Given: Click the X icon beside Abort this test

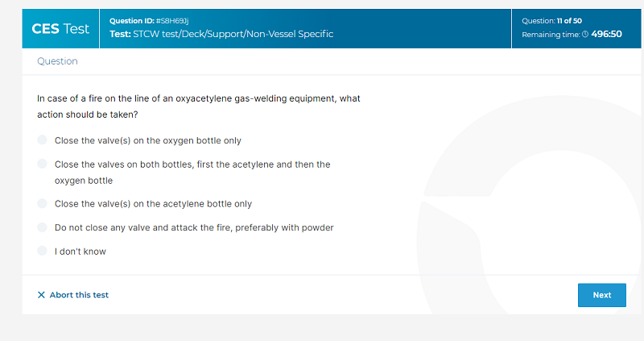Looking at the screenshot, I should [x=41, y=295].
